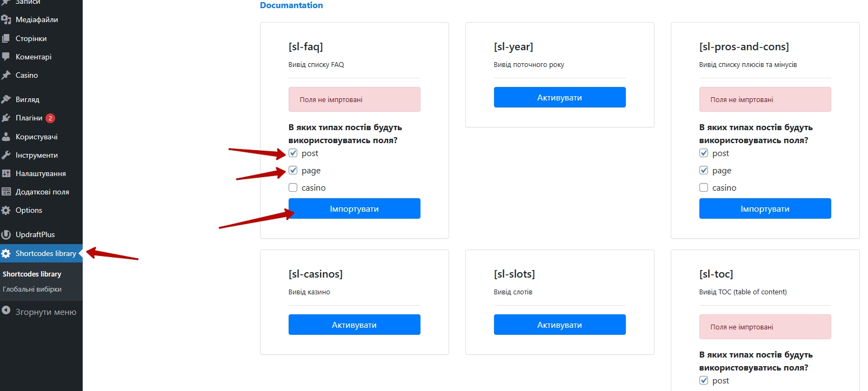Follow the Documantation link

[x=291, y=5]
